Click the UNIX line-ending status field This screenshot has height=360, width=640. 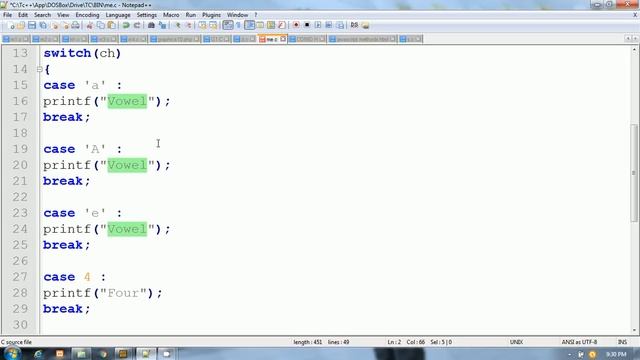click(516, 342)
